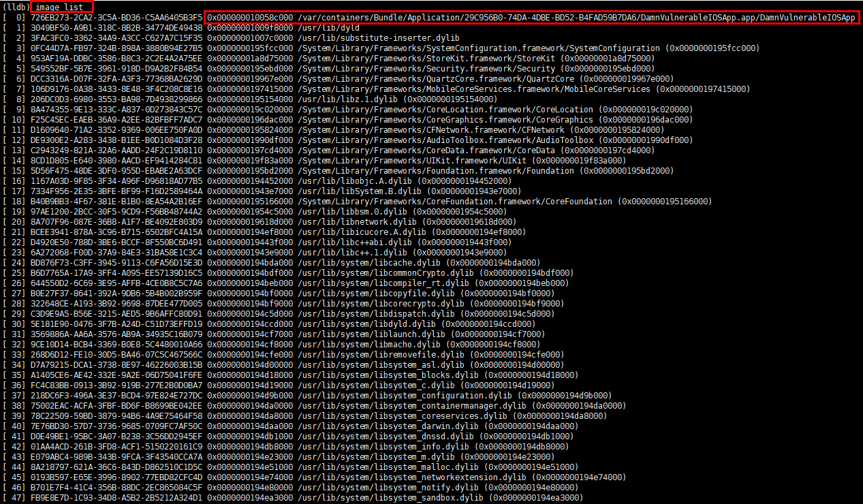The image size is (863, 504).
Task: Select the libremovefile.dylib path
Action: [380, 354]
